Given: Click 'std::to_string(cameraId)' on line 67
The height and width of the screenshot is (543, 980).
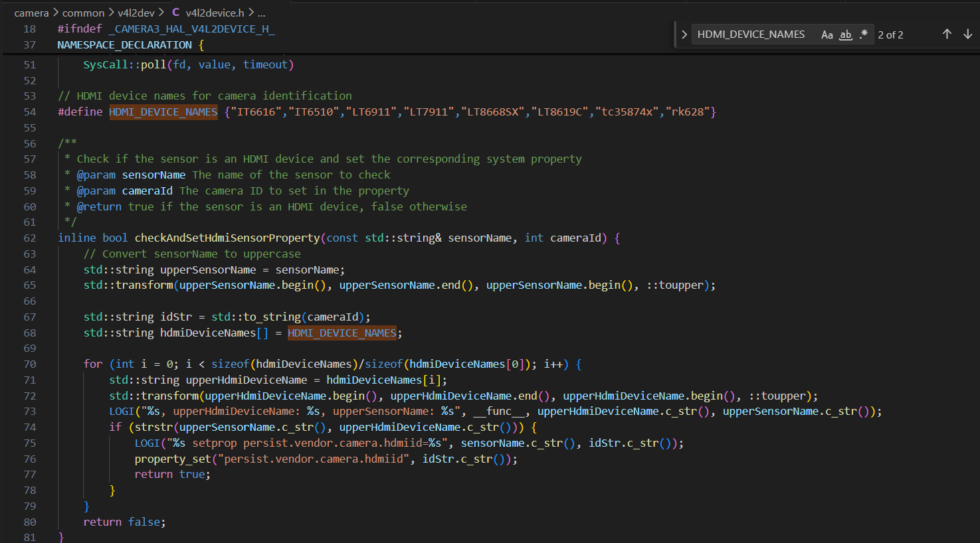Looking at the screenshot, I should 288,317.
